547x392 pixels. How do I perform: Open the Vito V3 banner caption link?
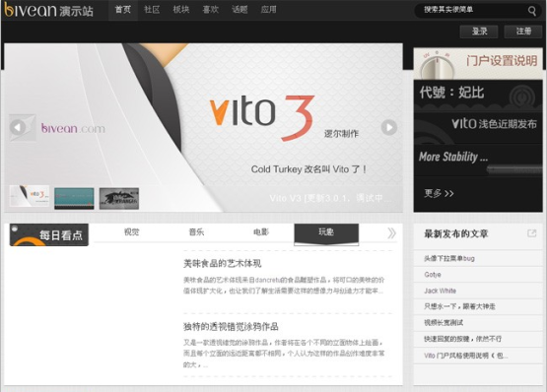tap(330, 198)
